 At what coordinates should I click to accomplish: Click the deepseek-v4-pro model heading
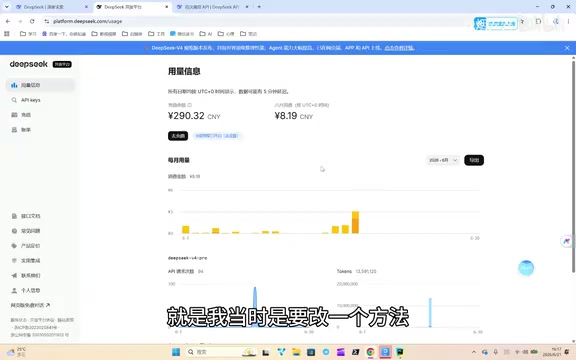click(187, 258)
